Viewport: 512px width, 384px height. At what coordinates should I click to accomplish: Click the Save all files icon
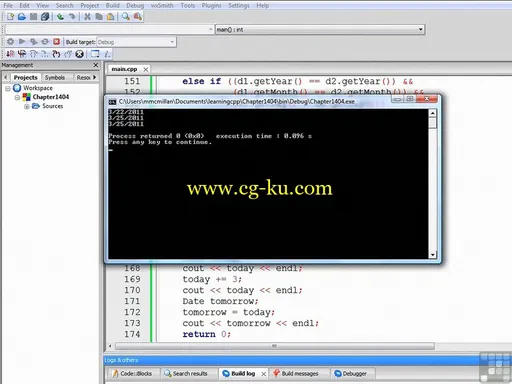pos(45,16)
